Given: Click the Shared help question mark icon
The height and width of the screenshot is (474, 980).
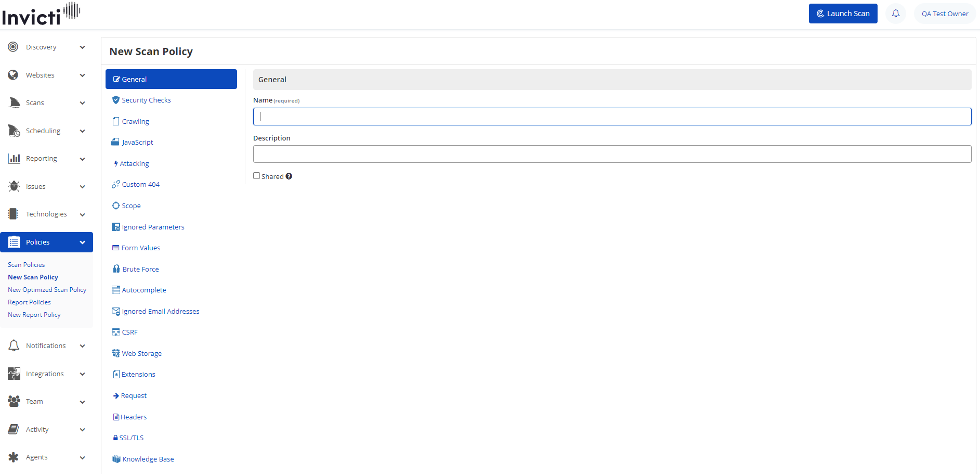Looking at the screenshot, I should pos(289,176).
